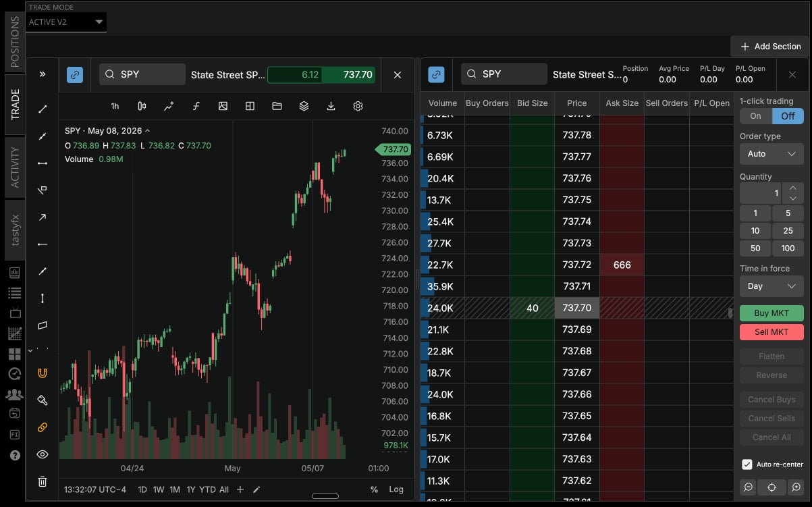Open saved chart folder
This screenshot has width=812, height=507.
pyautogui.click(x=277, y=106)
